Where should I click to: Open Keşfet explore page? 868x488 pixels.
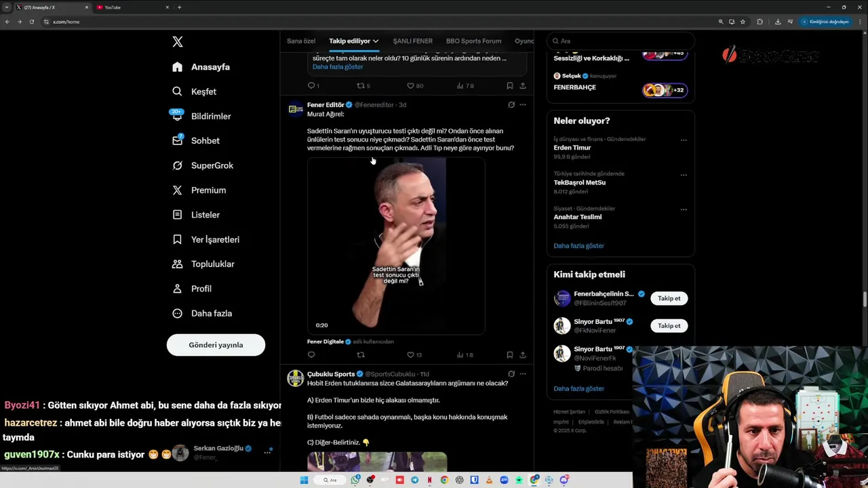[x=195, y=91]
